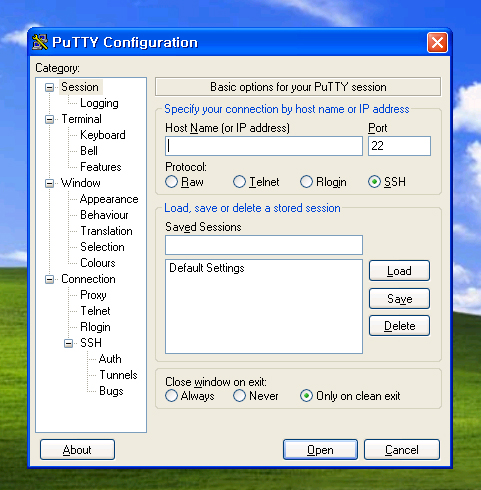
Task: Open the Logging settings category
Action: (x=99, y=103)
